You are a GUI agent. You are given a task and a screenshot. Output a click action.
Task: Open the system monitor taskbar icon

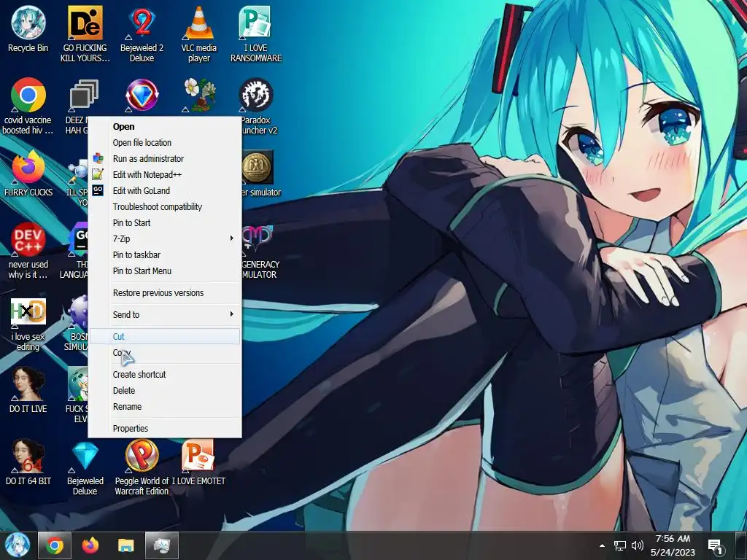coord(162,545)
